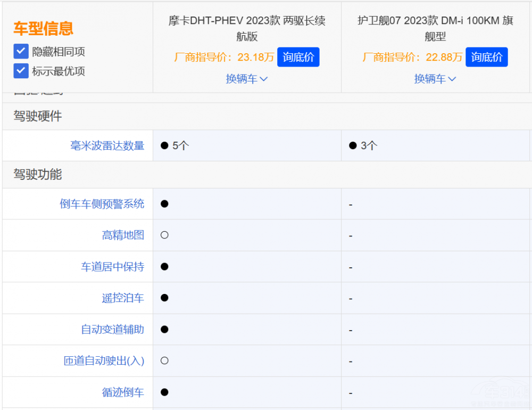Screen dimensions: 532x410
Task: Open the 匝道自动驶出(入) parameter link
Action: [104, 360]
